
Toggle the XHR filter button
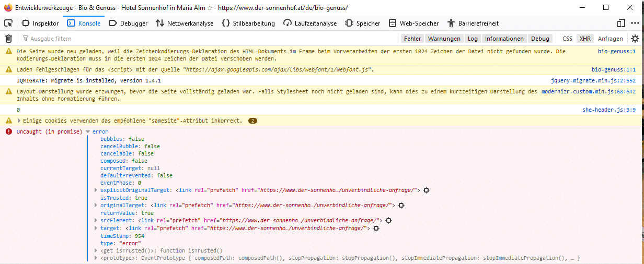(584, 39)
